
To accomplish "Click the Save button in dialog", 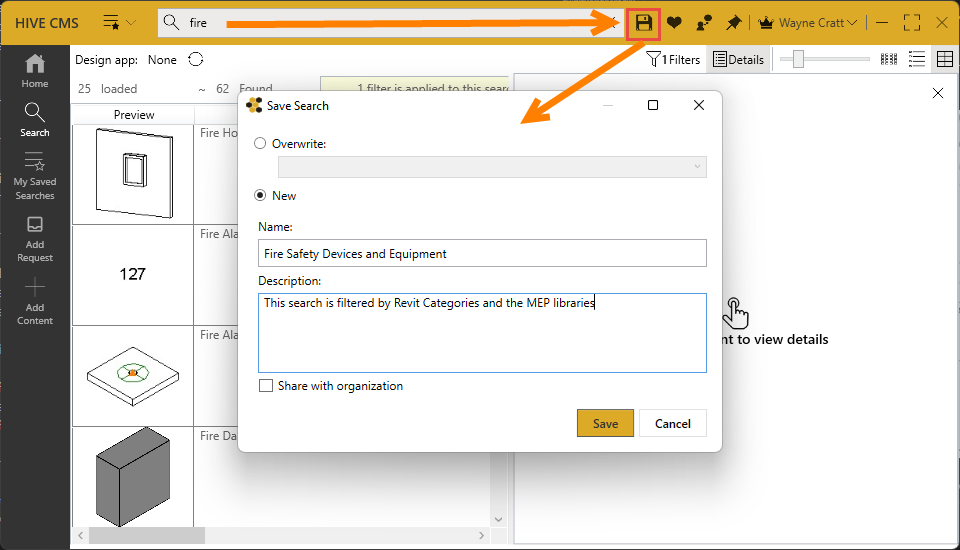I will pos(605,423).
